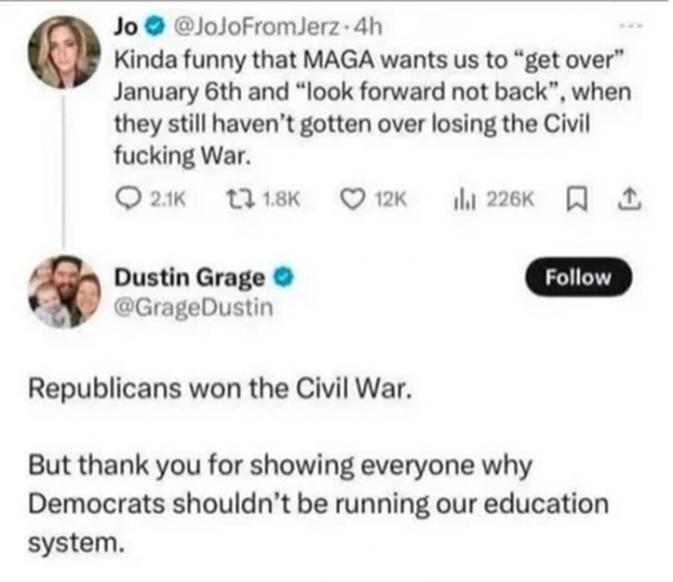Open the three-dot more menu on Jo's tweet
The image size is (673, 582).
(x=631, y=27)
